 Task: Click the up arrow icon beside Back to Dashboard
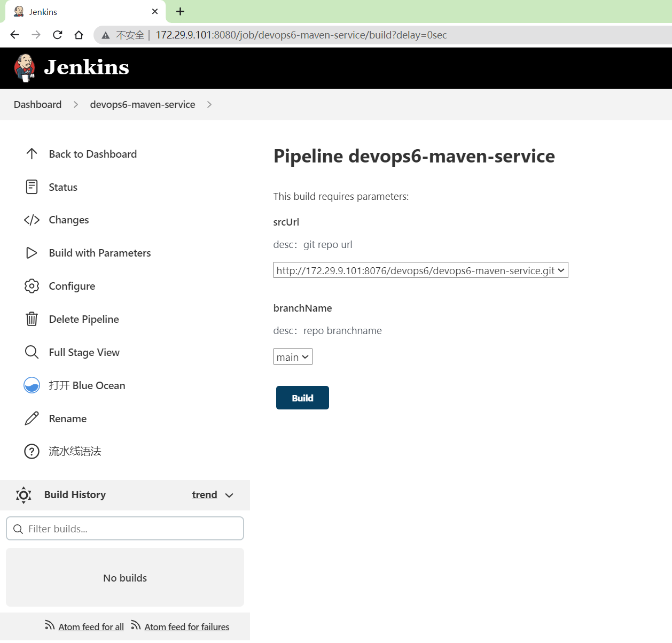32,154
